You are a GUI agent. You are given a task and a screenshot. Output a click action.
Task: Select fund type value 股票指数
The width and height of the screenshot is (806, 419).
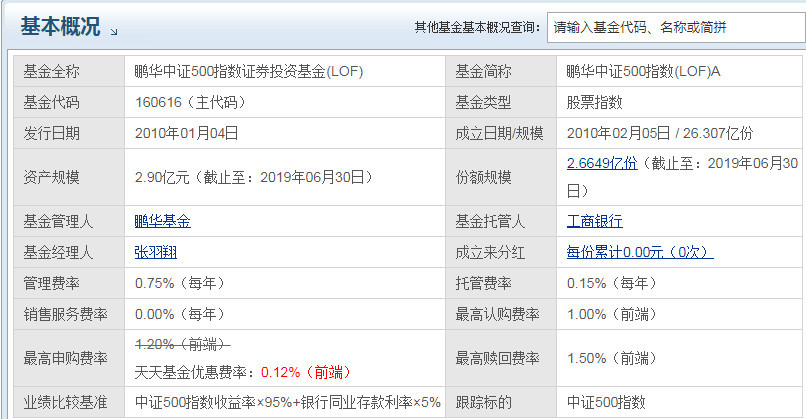595,102
